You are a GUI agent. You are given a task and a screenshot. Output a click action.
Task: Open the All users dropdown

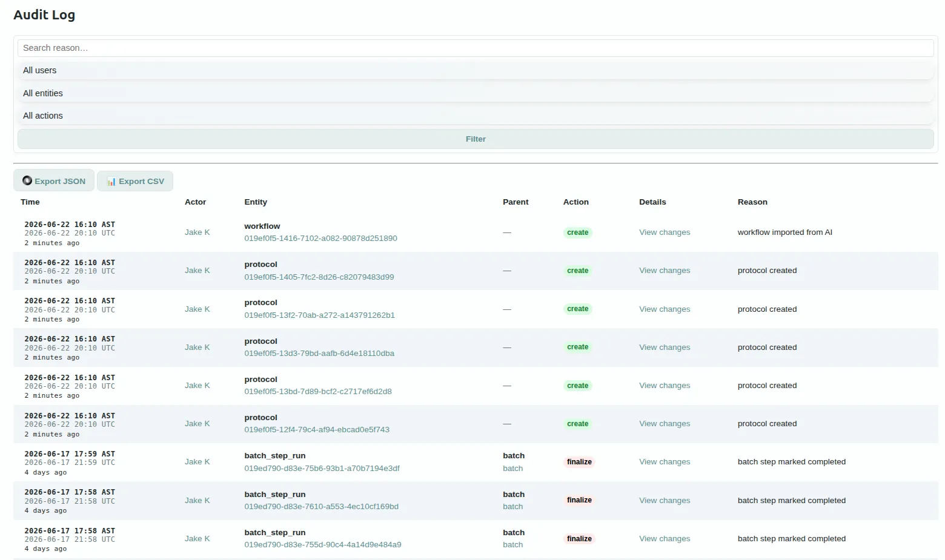tap(476, 70)
